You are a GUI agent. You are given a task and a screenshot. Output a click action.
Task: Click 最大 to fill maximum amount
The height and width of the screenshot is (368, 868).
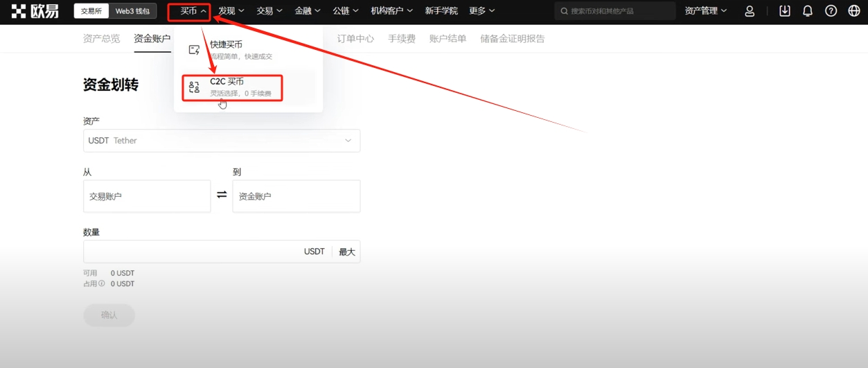click(347, 252)
